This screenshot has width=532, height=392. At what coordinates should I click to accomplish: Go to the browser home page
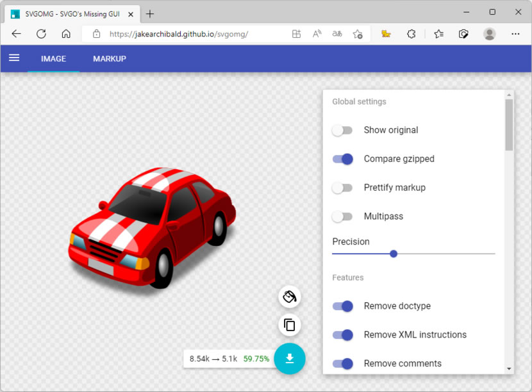(66, 34)
